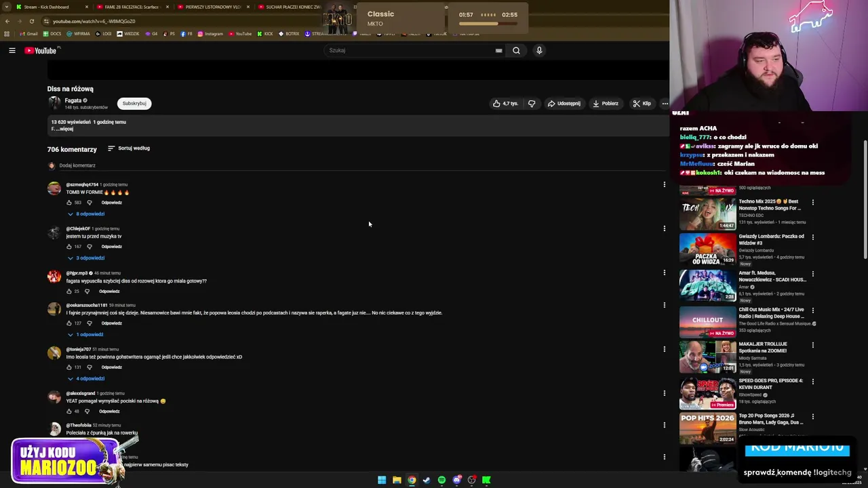Like the @szmeqhq4764 TOMB W FORMIE comment
The width and height of the screenshot is (868, 488).
tap(69, 203)
